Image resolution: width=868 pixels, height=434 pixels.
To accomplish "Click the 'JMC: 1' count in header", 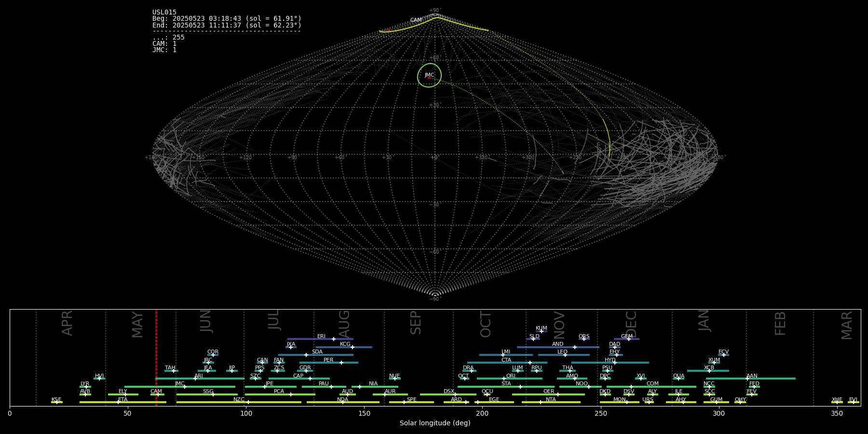I will pyautogui.click(x=164, y=50).
